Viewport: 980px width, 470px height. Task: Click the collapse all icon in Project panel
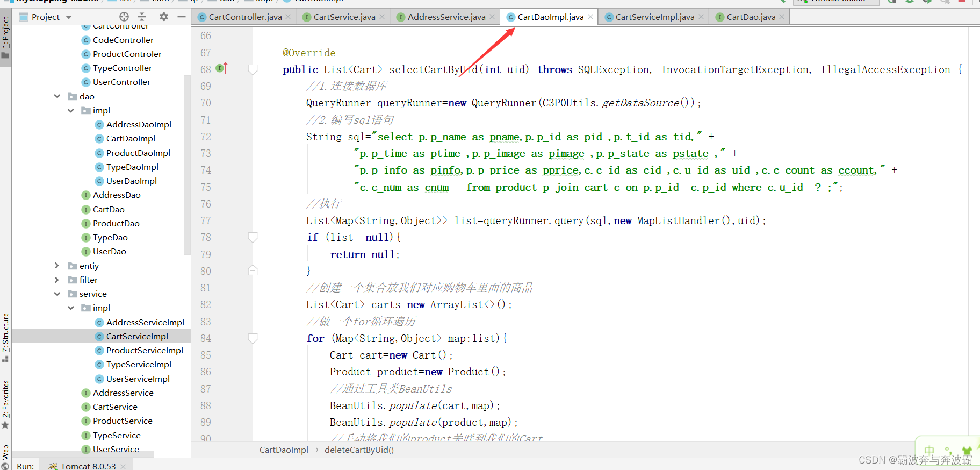pos(142,17)
